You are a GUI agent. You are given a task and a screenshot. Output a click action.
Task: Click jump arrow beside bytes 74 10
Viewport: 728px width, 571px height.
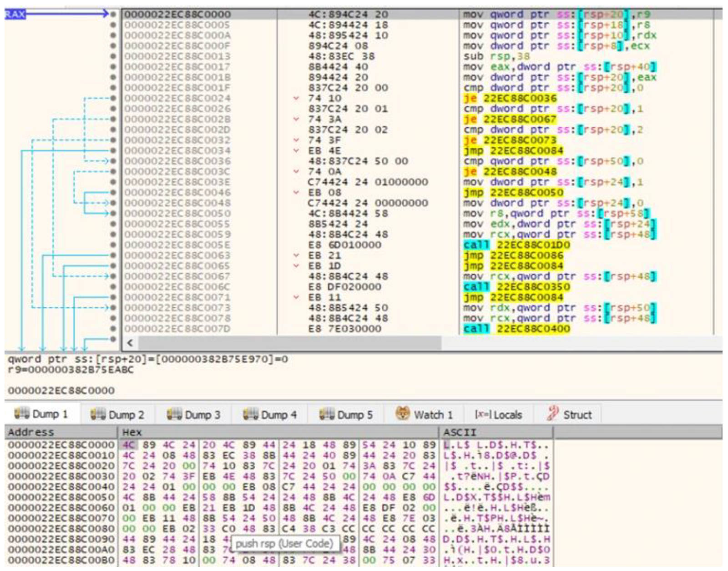click(x=297, y=98)
